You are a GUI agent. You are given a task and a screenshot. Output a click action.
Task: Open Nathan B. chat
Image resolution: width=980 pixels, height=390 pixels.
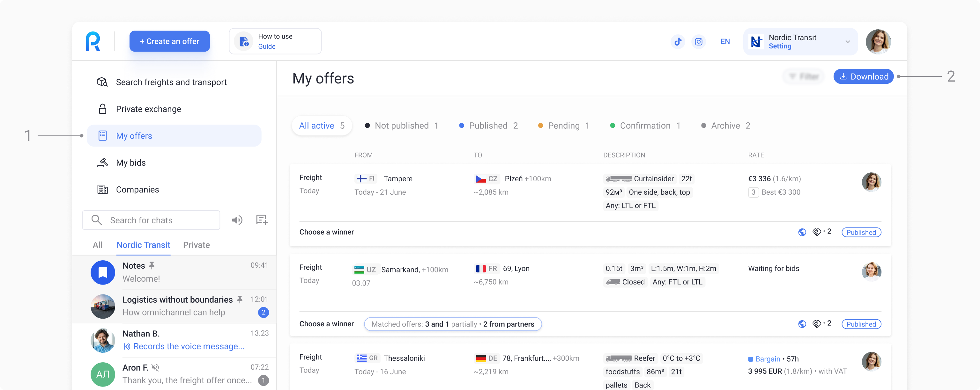click(x=174, y=340)
